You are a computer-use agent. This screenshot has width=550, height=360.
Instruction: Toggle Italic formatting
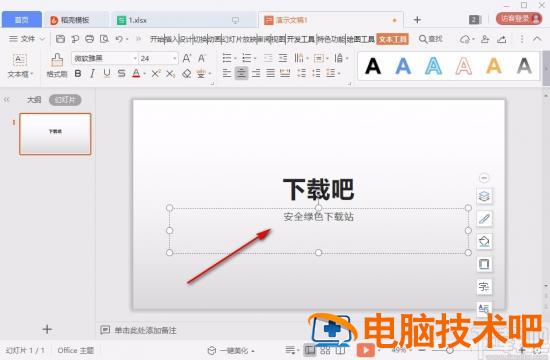92,73
